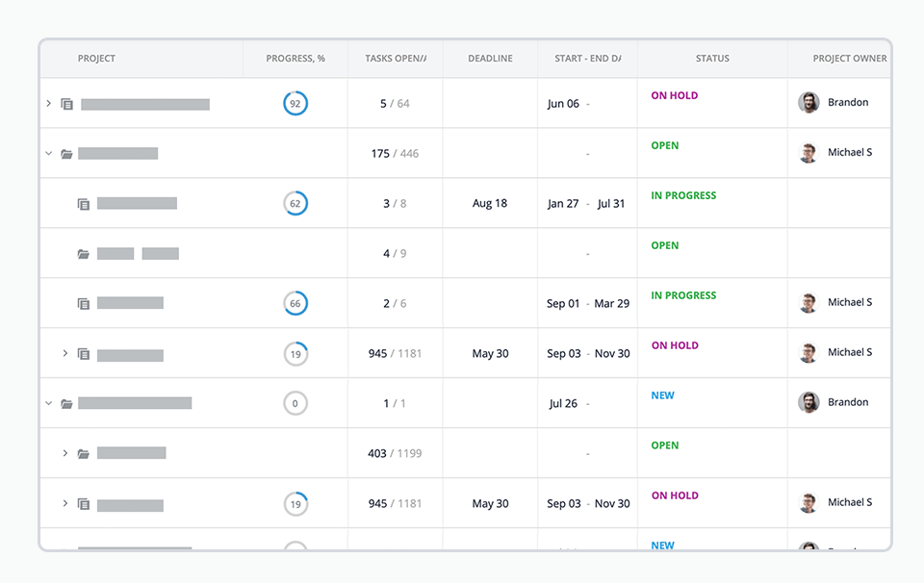924x583 pixels.
Task: Click the task count "403 / 1199"
Action: click(395, 453)
